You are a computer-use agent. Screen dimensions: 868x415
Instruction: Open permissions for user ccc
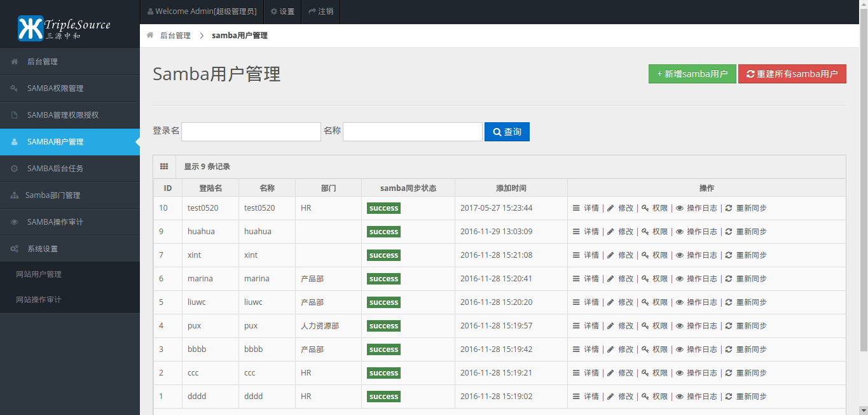tap(655, 373)
